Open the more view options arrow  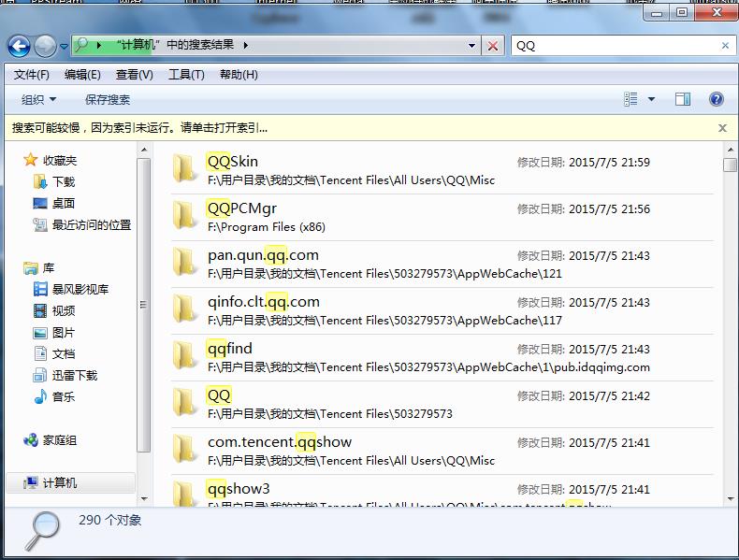[651, 99]
